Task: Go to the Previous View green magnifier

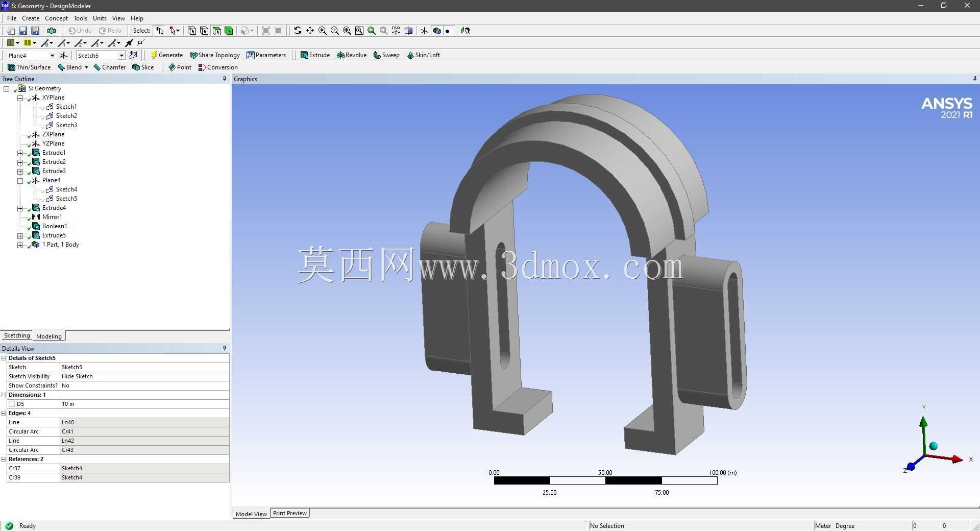Action: pyautogui.click(x=372, y=31)
